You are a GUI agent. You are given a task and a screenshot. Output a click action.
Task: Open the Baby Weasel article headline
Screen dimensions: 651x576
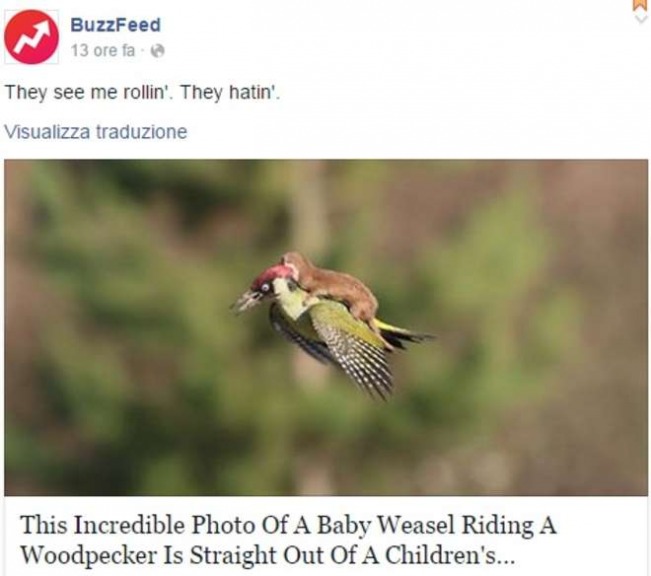pos(288,539)
